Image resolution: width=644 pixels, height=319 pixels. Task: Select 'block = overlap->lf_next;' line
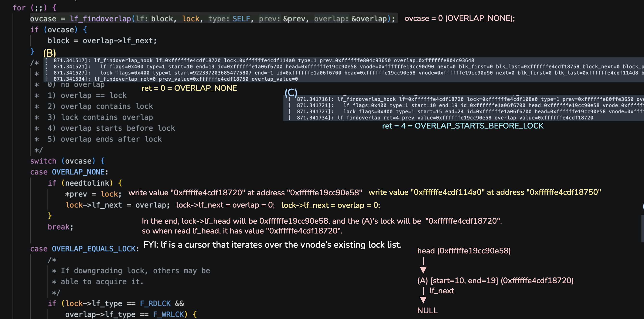coord(102,41)
